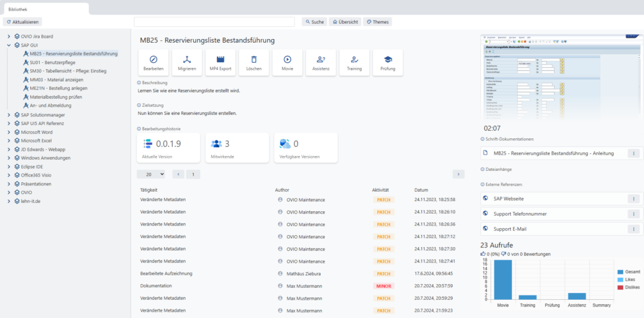
Task: Collapse the SAP GUI tree node
Action: point(9,45)
